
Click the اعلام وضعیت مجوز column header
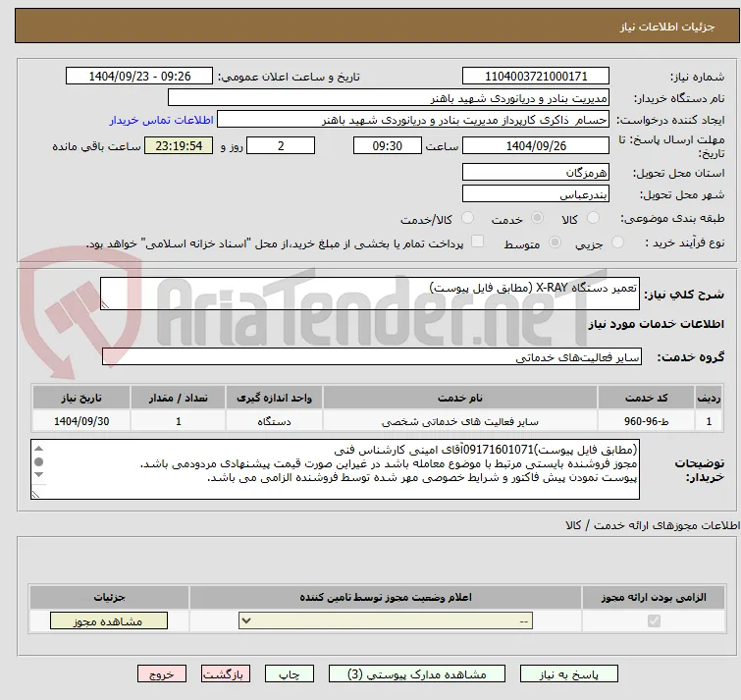[386, 598]
